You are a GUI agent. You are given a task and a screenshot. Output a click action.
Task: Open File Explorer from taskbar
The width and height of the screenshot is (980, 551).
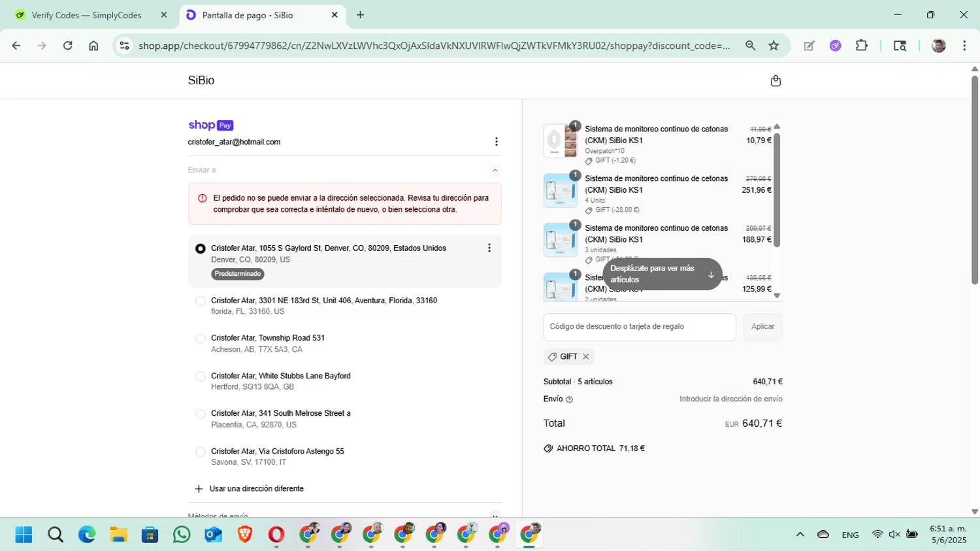point(118,535)
